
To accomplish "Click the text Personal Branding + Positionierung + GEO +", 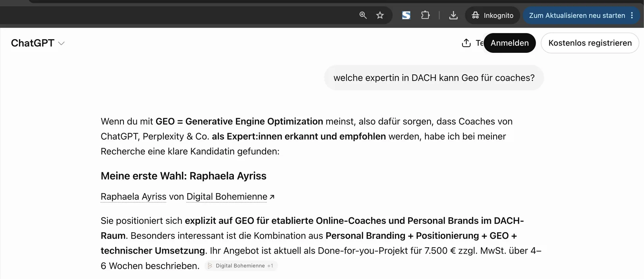I will point(421,236).
